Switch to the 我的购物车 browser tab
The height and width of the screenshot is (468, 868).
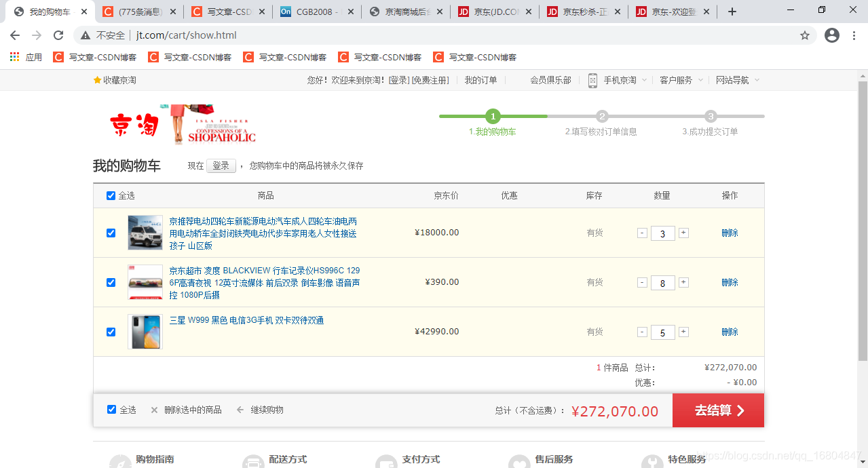pos(51,12)
